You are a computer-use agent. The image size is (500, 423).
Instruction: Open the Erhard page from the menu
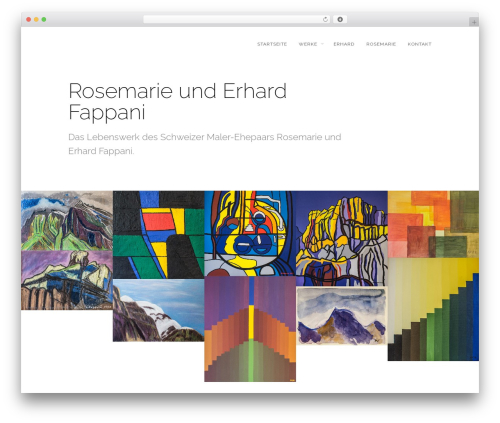tap(344, 44)
